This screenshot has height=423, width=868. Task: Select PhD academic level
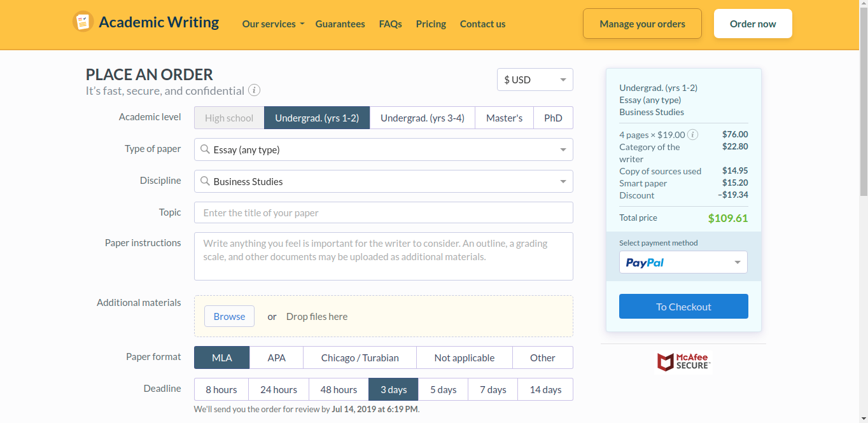[553, 118]
